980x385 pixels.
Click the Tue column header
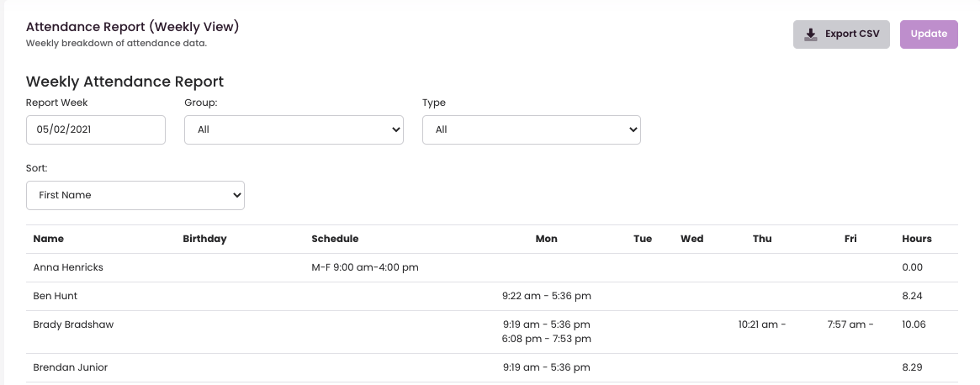click(x=643, y=239)
